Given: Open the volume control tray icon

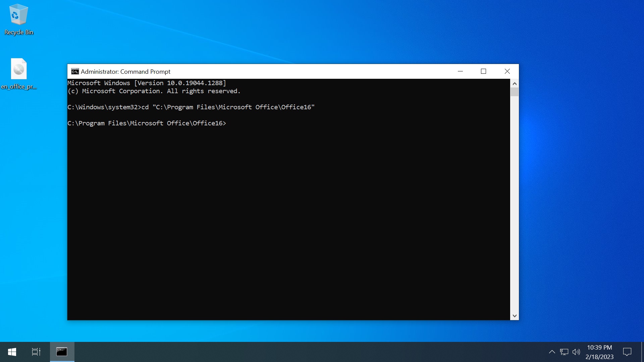Looking at the screenshot, I should (576, 352).
